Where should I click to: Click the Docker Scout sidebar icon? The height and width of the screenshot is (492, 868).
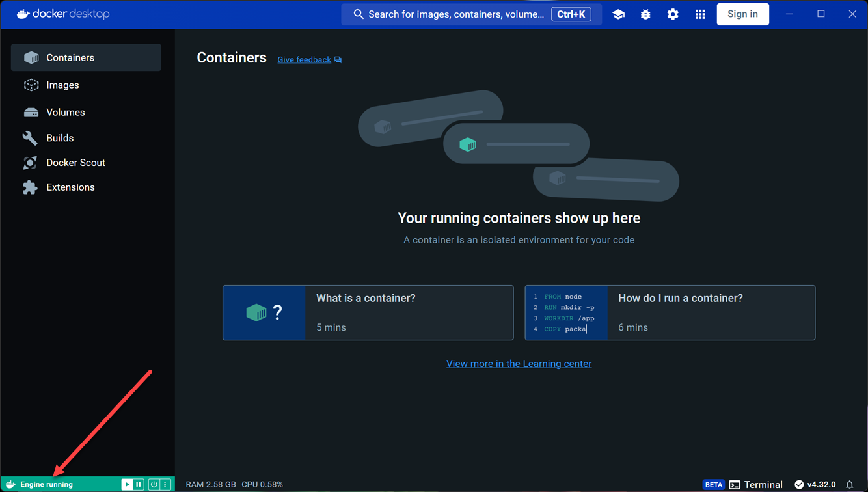click(30, 163)
